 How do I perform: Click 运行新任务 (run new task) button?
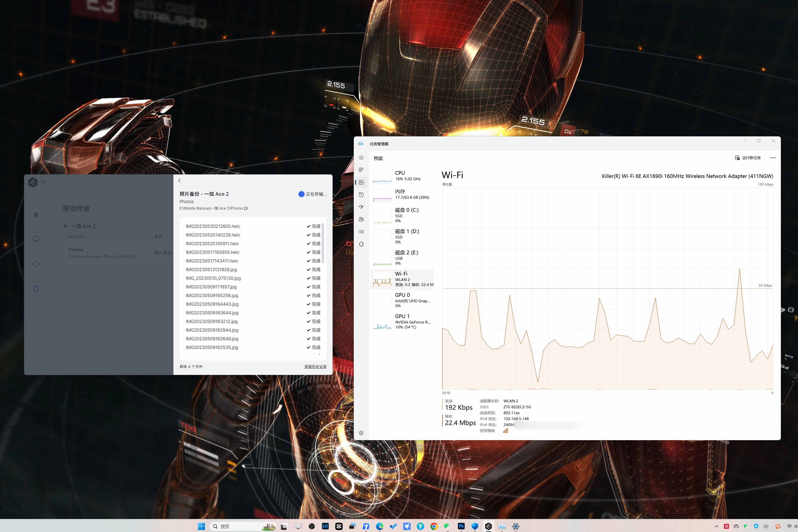coord(748,158)
